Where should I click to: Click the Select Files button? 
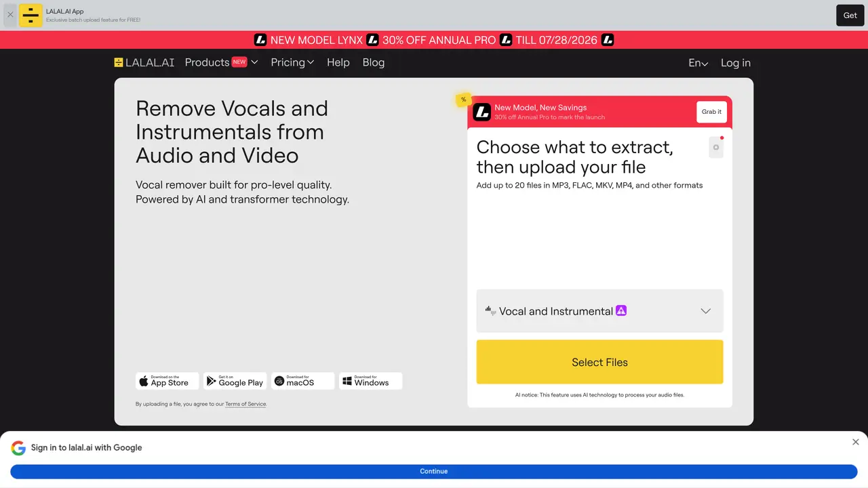(600, 362)
